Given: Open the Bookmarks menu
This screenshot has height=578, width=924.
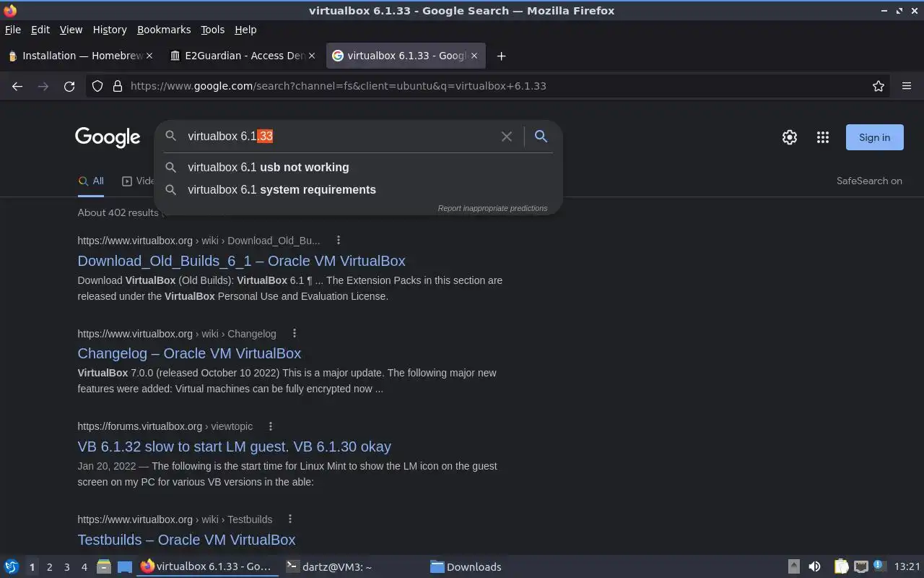Looking at the screenshot, I should pyautogui.click(x=164, y=30).
